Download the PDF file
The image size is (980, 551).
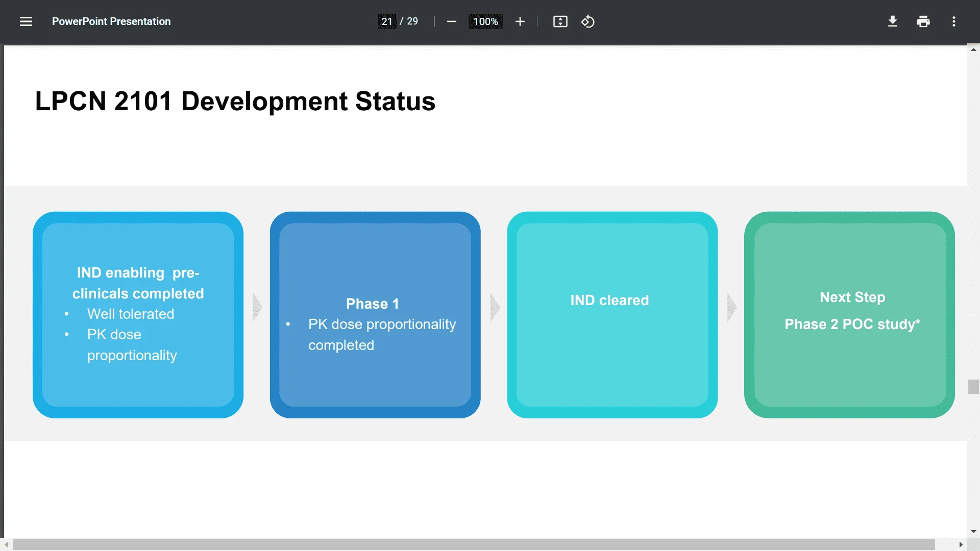click(892, 21)
